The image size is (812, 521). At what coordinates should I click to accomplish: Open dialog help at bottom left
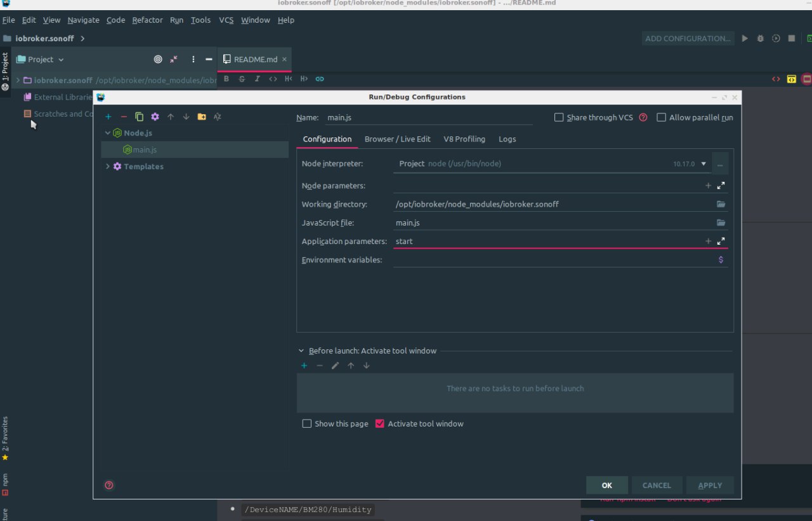click(x=109, y=485)
